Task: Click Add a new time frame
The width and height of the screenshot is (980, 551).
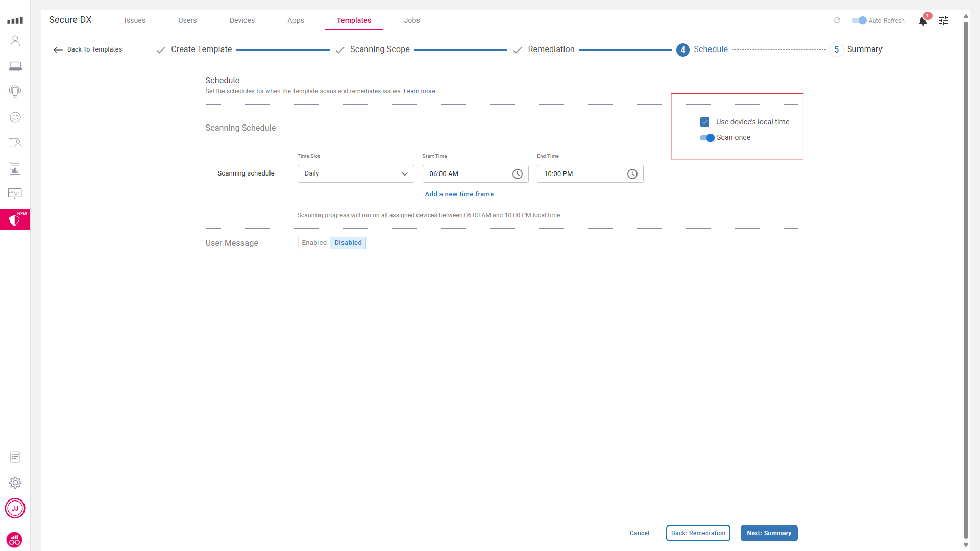Action: 459,194
